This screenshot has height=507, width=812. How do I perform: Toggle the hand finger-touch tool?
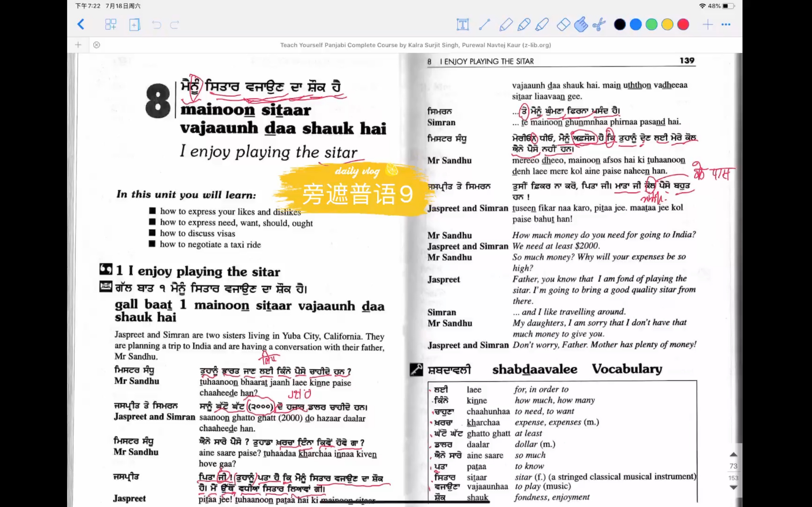coord(581,24)
